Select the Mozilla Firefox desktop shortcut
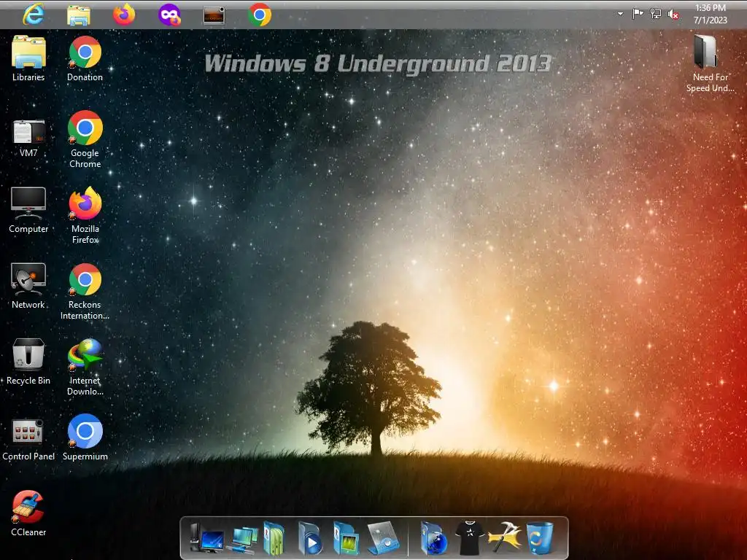Image resolution: width=747 pixels, height=560 pixels. (x=85, y=215)
